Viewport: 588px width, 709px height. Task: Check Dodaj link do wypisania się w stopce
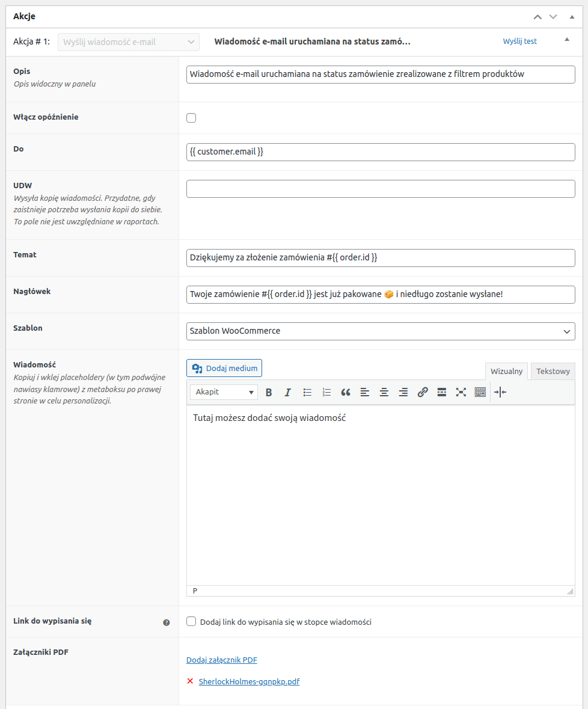point(191,621)
